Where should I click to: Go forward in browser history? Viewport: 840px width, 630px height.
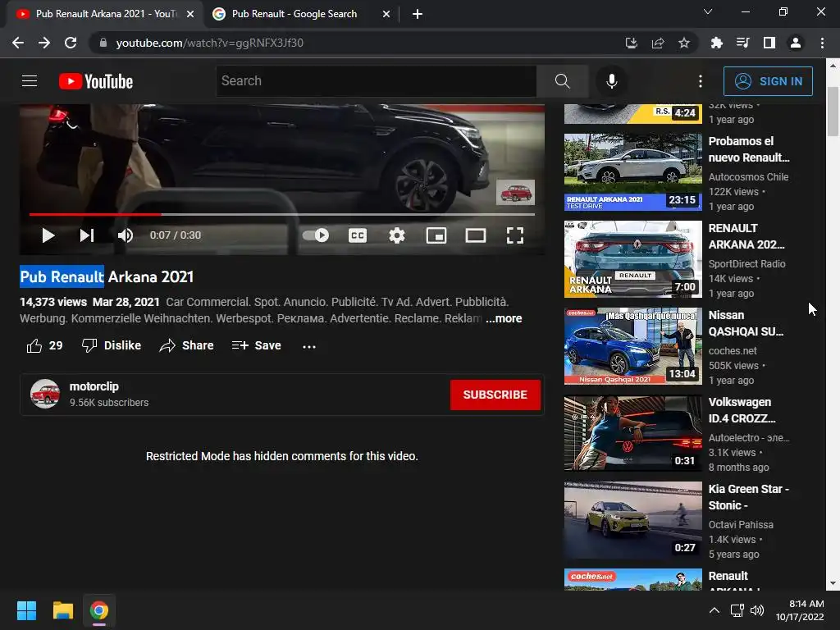point(44,43)
